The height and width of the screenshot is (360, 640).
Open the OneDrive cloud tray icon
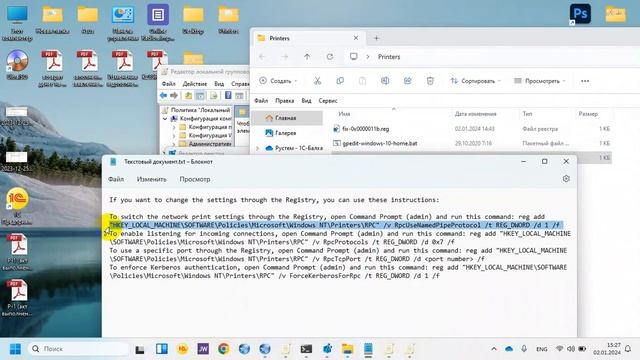509,349
